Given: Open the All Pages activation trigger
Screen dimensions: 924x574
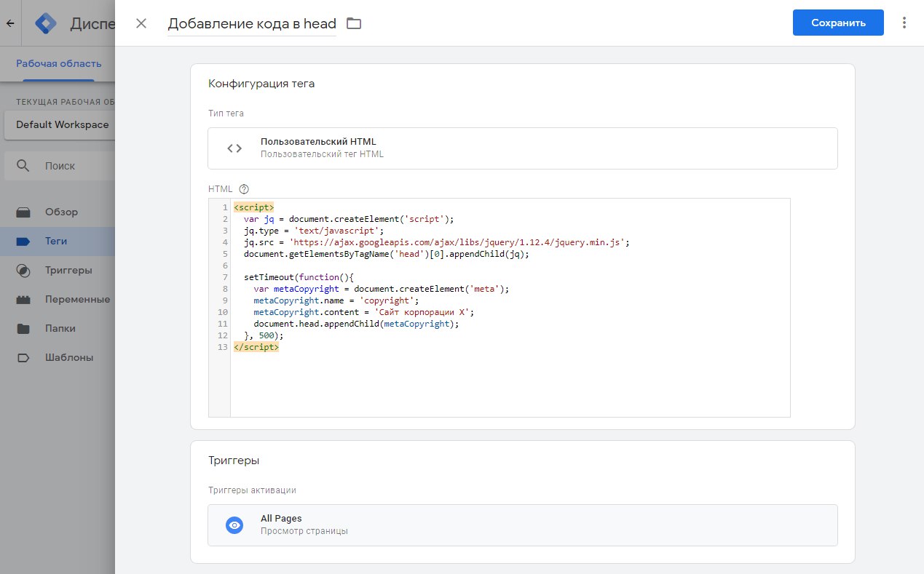Looking at the screenshot, I should (523, 525).
